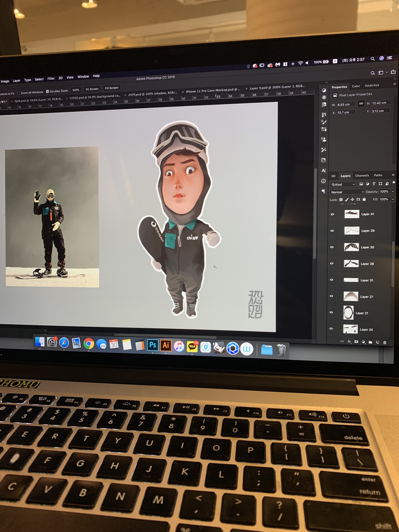Create a new layer group
The image size is (399, 532).
coord(370,342)
